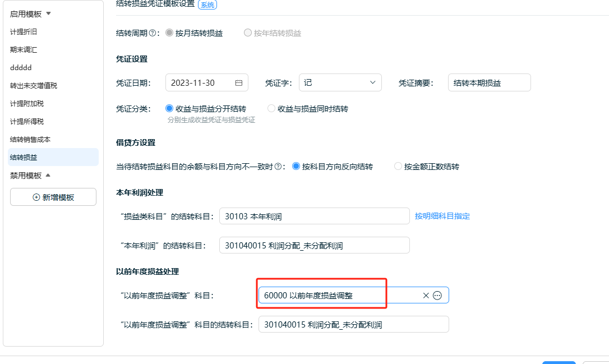Clear the 以前年度损益调整 account field with X
This screenshot has width=609, height=364.
tap(426, 296)
